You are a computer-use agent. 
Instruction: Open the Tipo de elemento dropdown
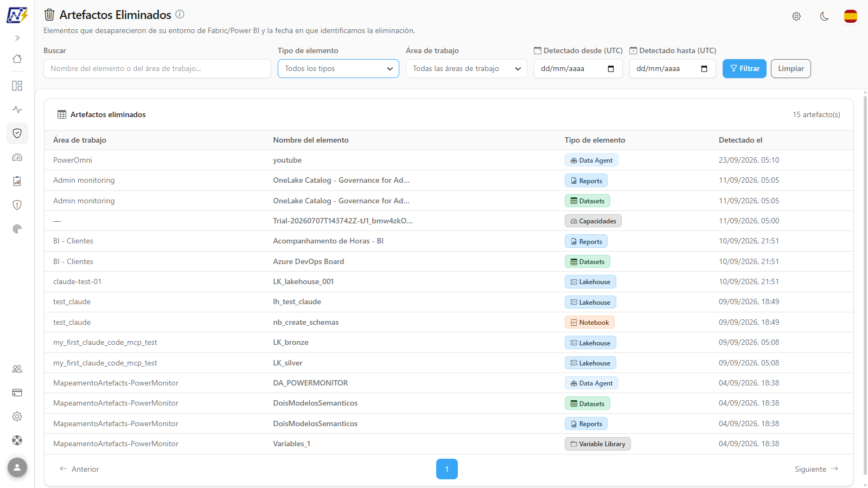click(339, 68)
